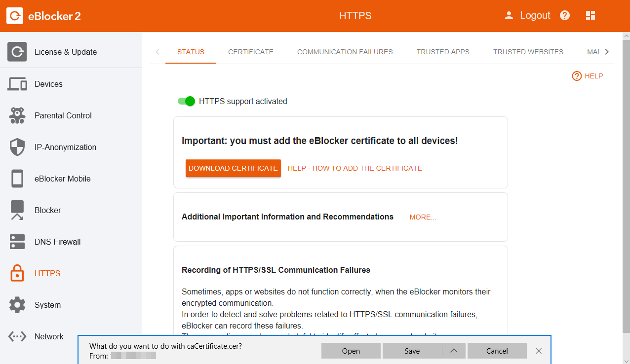The image size is (630, 364).
Task: Select IP-Anonymization menu label
Action: tap(65, 147)
